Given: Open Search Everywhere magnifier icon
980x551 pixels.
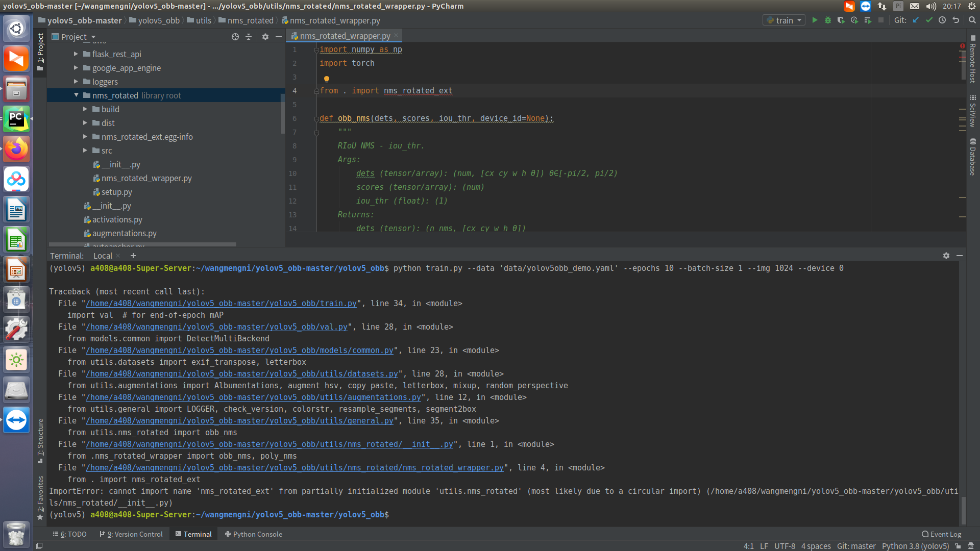Looking at the screenshot, I should pyautogui.click(x=972, y=20).
